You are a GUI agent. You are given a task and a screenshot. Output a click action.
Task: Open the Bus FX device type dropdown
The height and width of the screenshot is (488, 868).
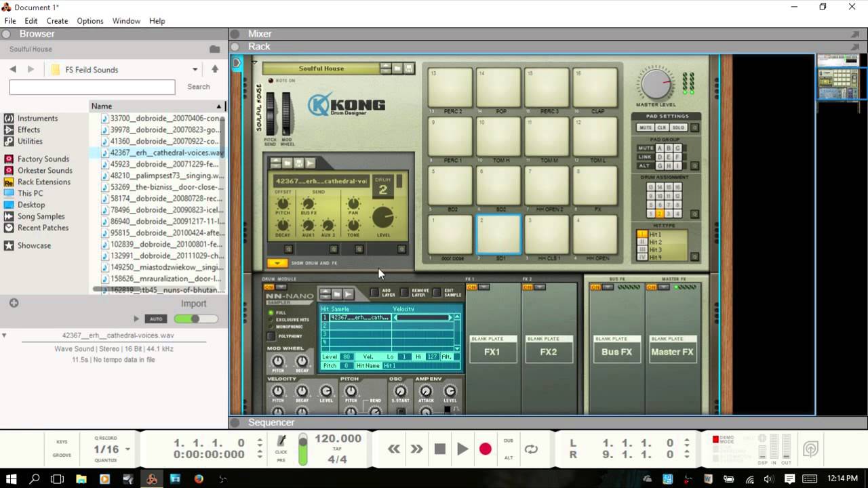tap(608, 287)
